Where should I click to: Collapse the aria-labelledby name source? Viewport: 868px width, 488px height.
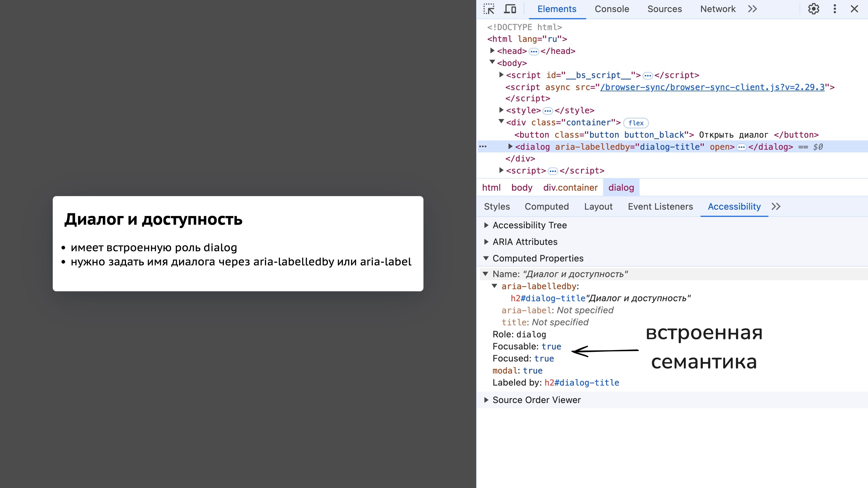(x=495, y=286)
